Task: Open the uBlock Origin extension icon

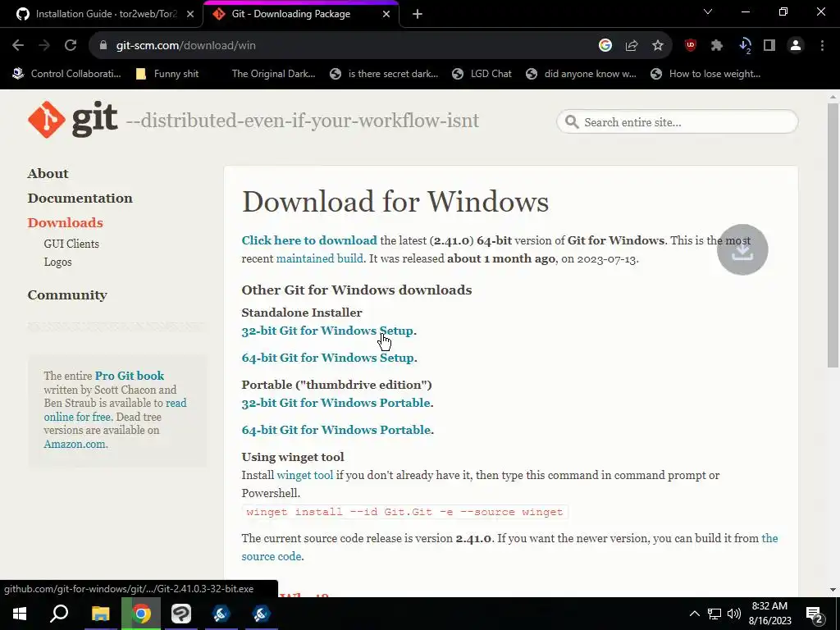Action: pos(691,46)
